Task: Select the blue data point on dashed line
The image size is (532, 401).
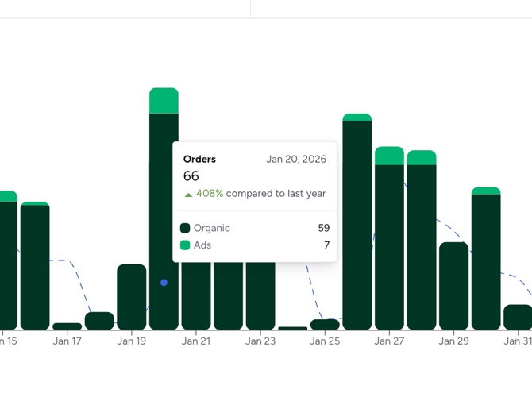Action: pos(164,283)
